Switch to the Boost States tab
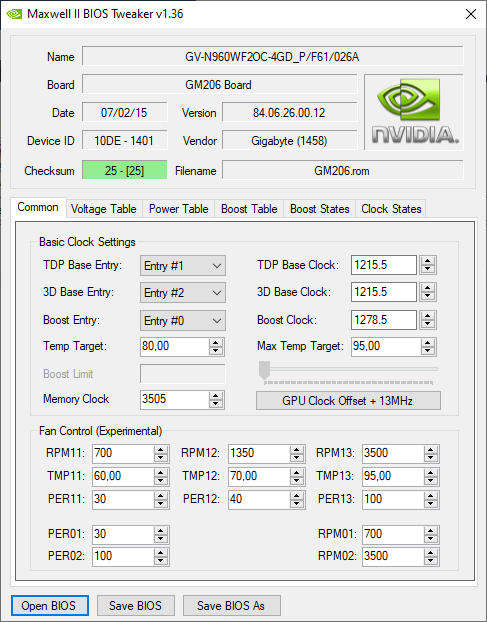The height and width of the screenshot is (622, 487). point(320,209)
